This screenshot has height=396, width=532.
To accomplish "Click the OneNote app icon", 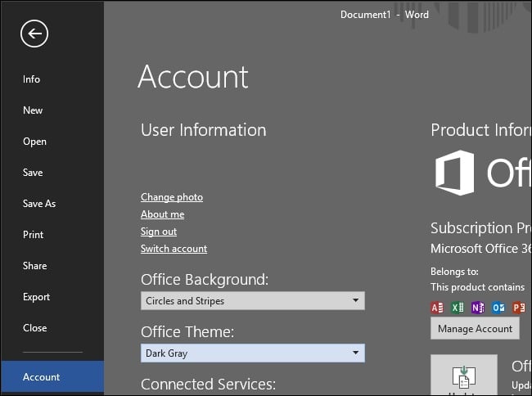I will (x=478, y=308).
